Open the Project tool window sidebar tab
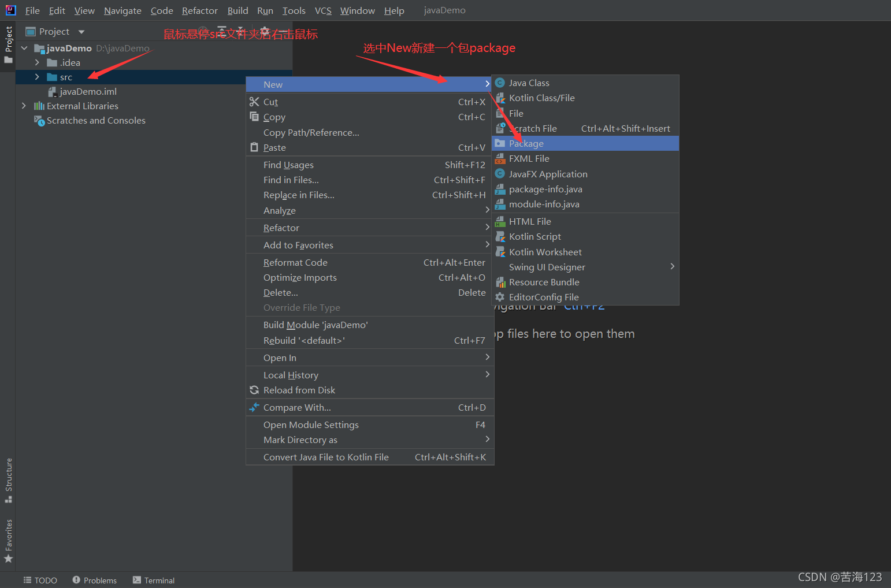The width and height of the screenshot is (891, 588). (9, 44)
